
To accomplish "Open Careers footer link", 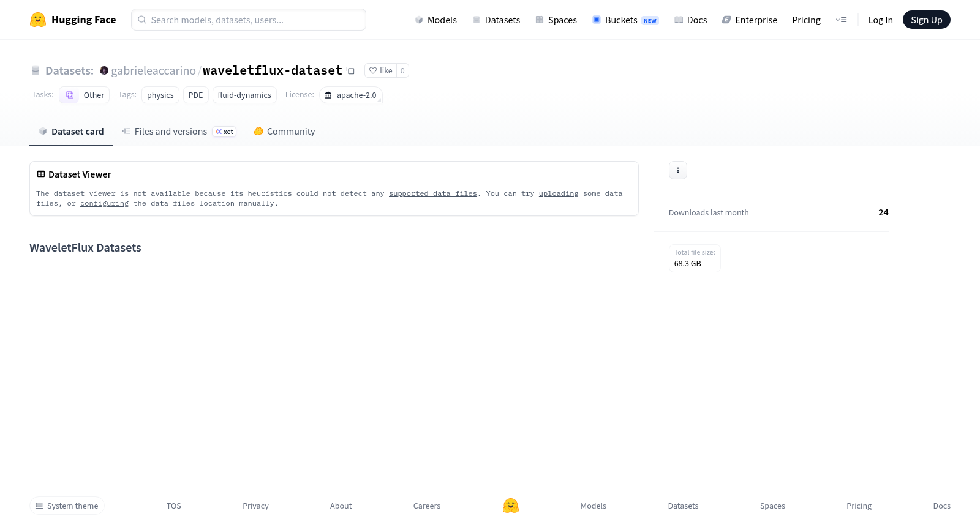I will pos(427,506).
